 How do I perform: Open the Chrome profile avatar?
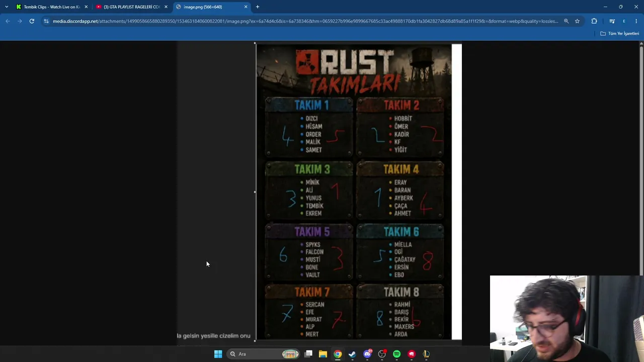click(624, 21)
